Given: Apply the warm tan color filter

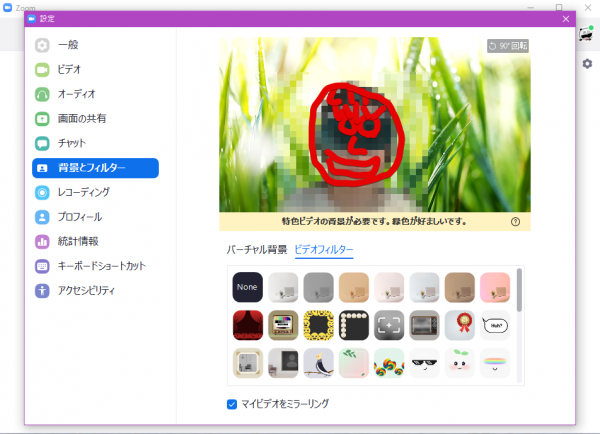Looking at the screenshot, I should (354, 287).
